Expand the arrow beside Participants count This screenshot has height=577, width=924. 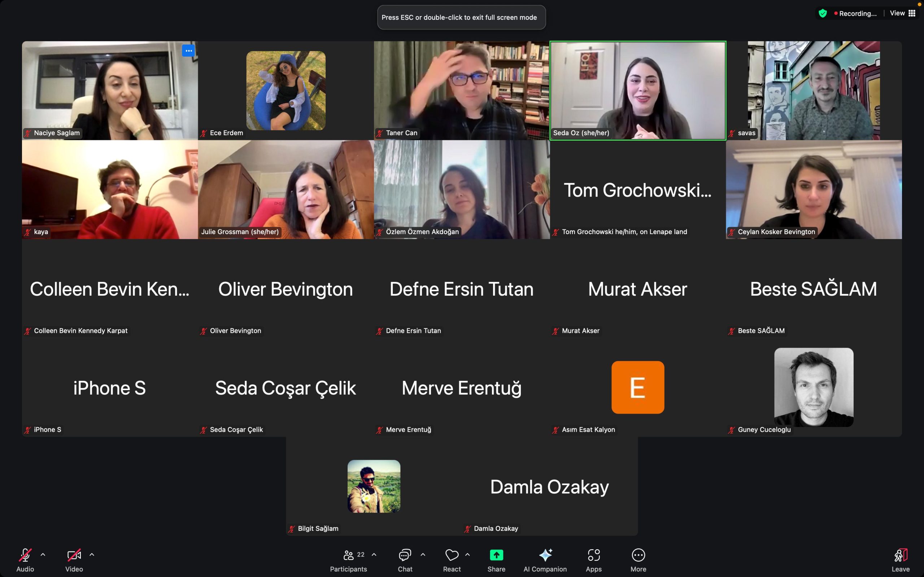click(x=374, y=555)
